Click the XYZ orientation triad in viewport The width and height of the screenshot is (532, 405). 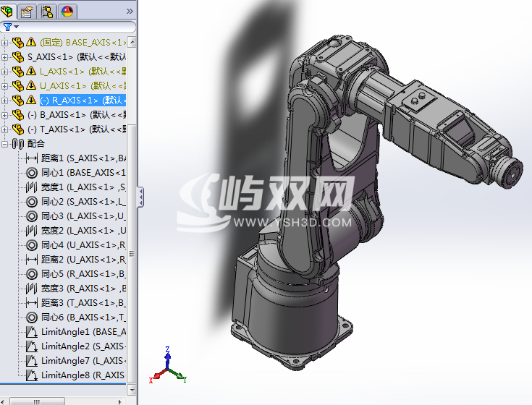pyautogui.click(x=168, y=366)
